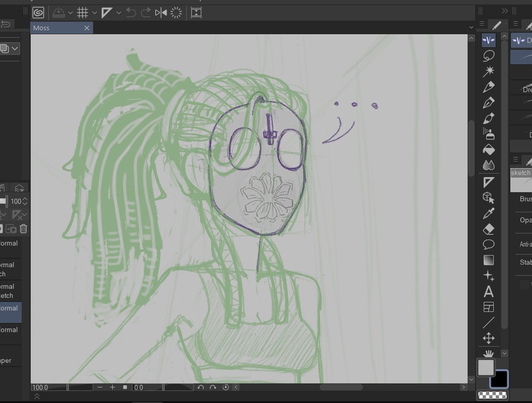Click the Redo arrow
Viewport: 532px width, 403px height.
[x=146, y=13]
